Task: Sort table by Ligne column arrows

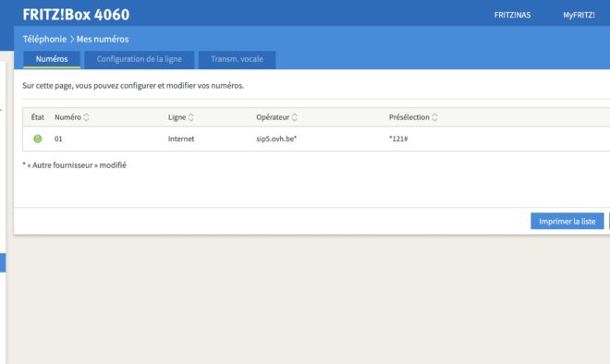Action: 191,117
